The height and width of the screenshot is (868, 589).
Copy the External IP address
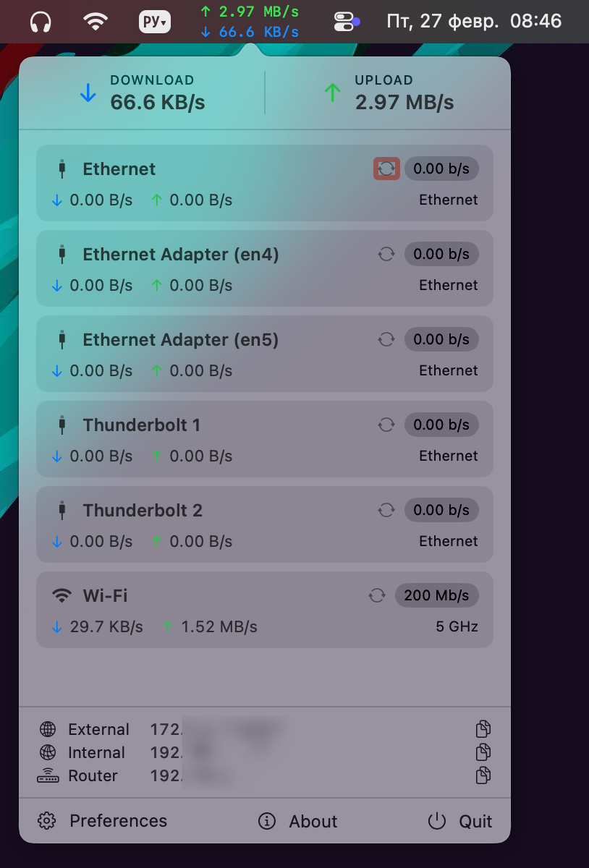(483, 729)
